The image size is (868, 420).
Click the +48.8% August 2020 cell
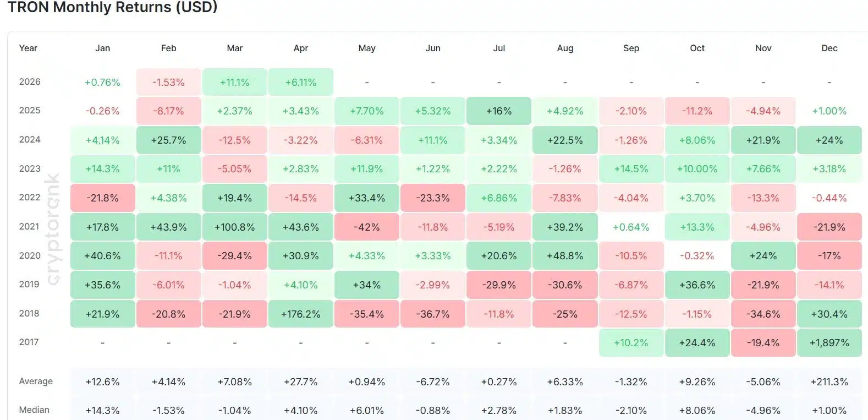(x=565, y=256)
